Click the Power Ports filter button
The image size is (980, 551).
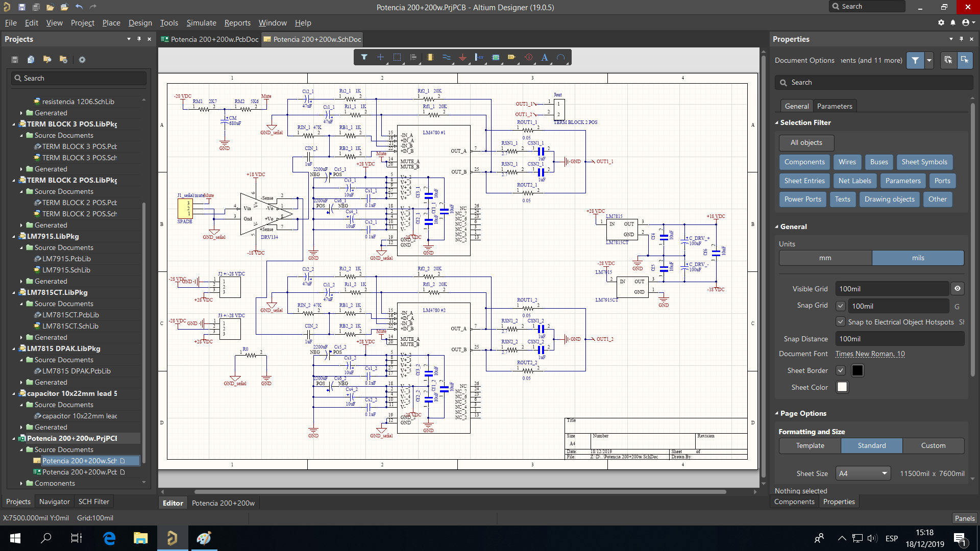point(803,199)
